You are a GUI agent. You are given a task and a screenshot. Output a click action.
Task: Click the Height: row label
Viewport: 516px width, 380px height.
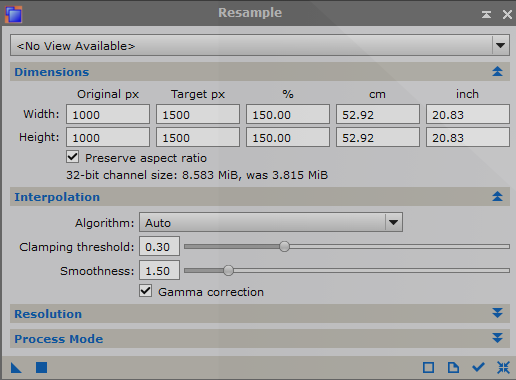click(39, 137)
